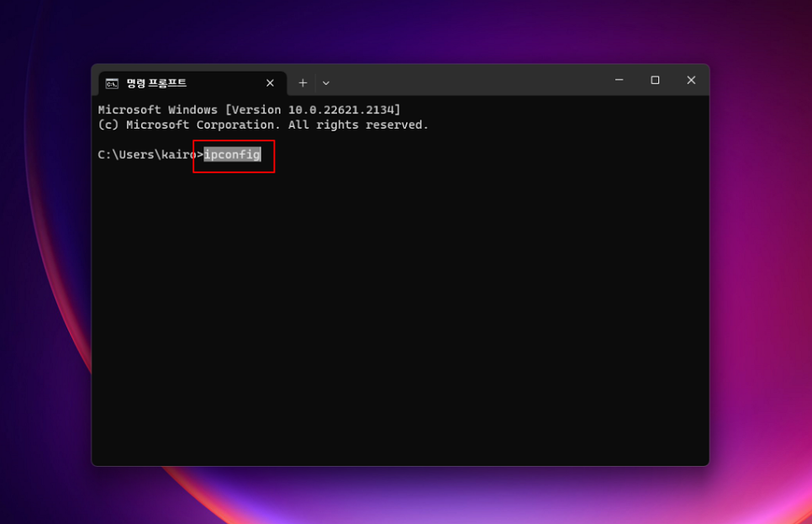Close the 명령 프롬프트 tab
This screenshot has height=524, width=812.
click(270, 83)
